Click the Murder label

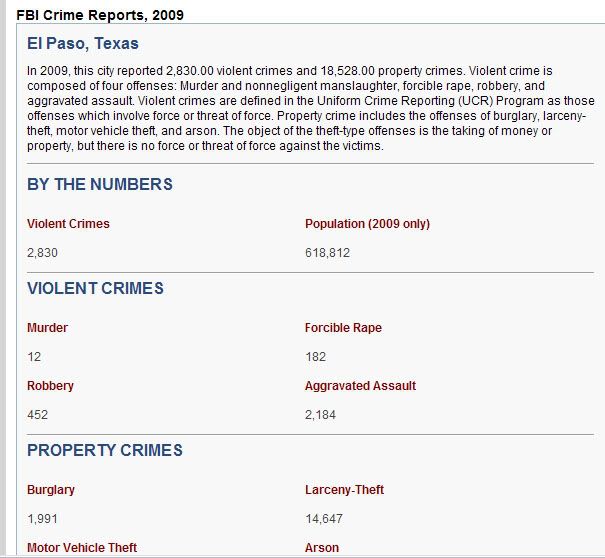point(47,328)
